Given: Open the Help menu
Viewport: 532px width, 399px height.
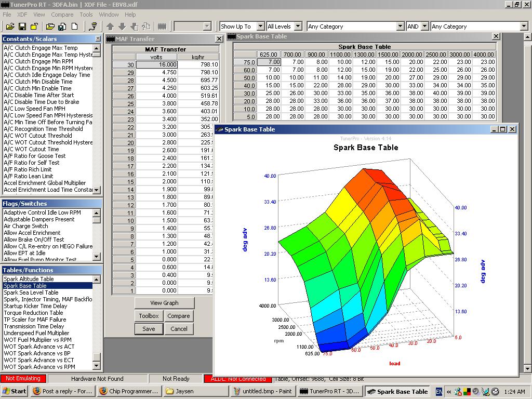Looking at the screenshot, I should click(x=130, y=15).
